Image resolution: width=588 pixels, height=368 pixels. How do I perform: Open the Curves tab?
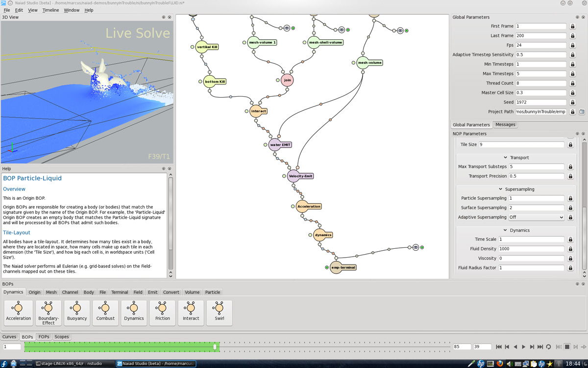pyautogui.click(x=9, y=337)
